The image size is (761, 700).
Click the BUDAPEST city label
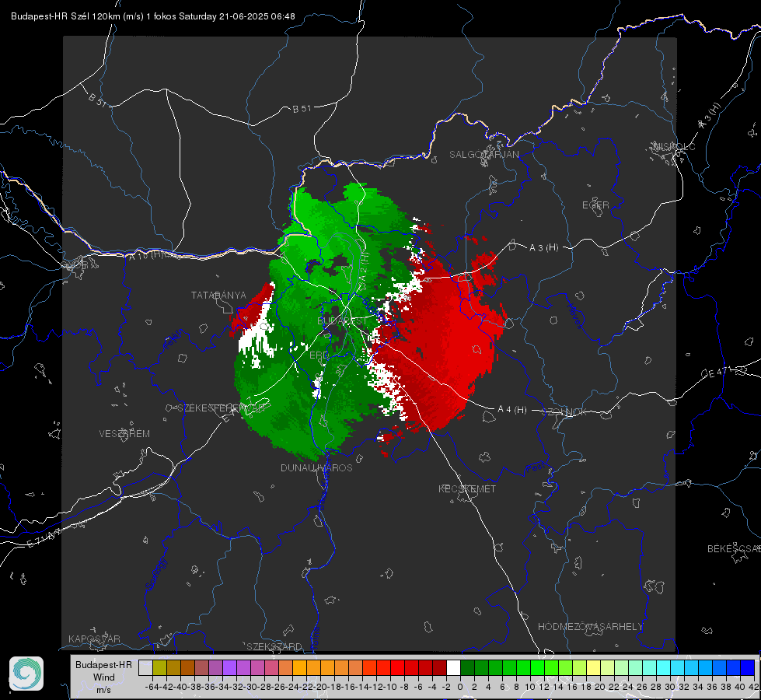tap(342, 321)
